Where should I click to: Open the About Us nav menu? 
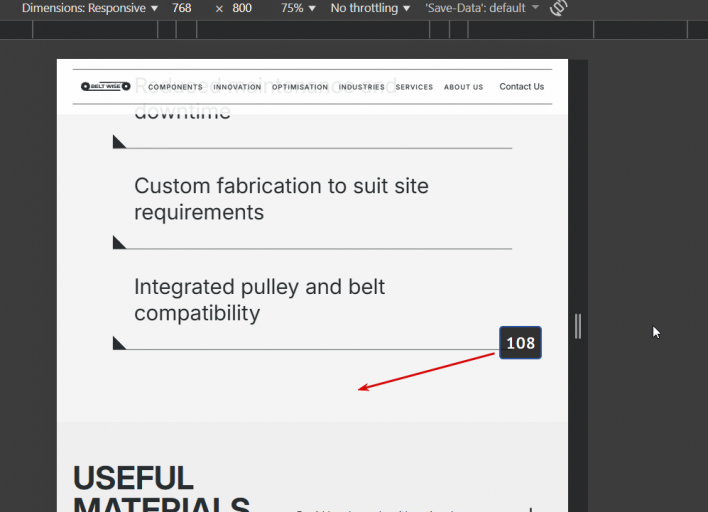pos(463,87)
